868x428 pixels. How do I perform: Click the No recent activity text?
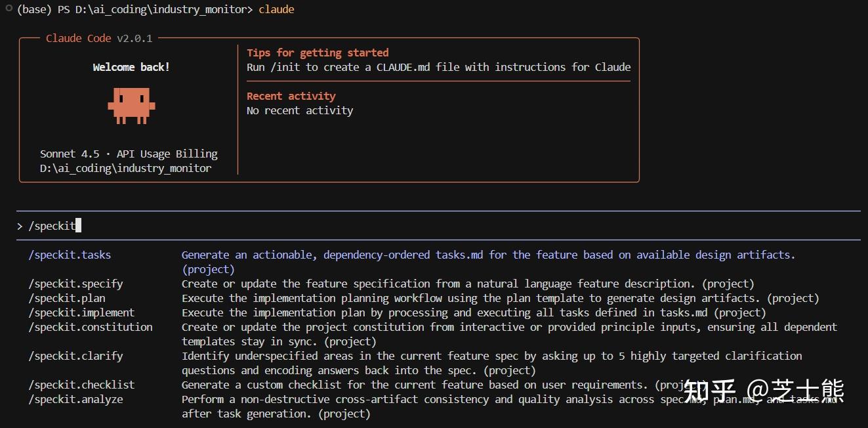pos(300,110)
